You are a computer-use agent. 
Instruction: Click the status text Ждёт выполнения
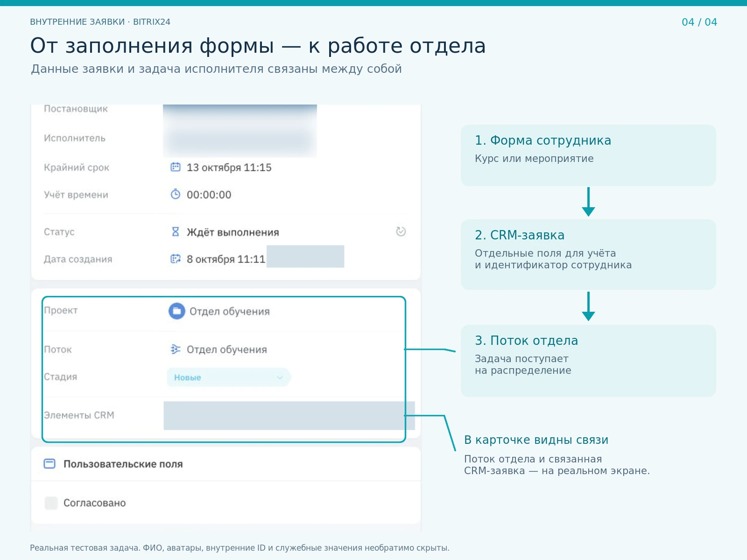(x=233, y=232)
